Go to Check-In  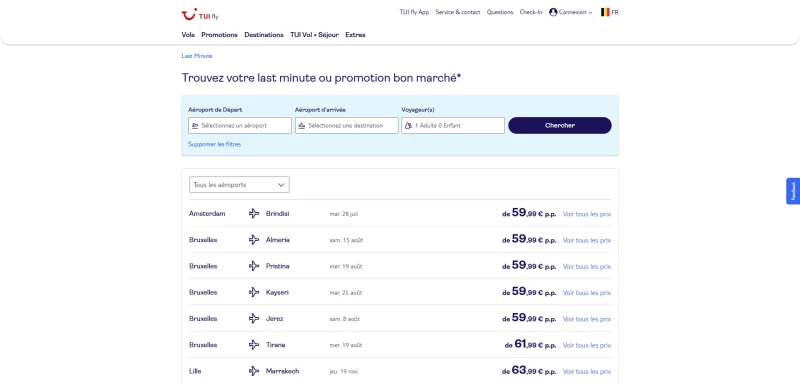click(531, 12)
